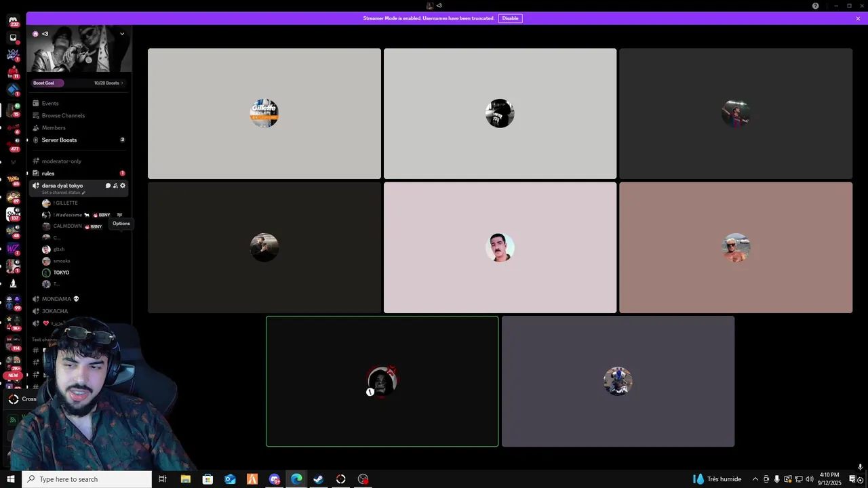Open the server icon with 65 badge
Image resolution: width=868 pixels, height=488 pixels.
13,179
